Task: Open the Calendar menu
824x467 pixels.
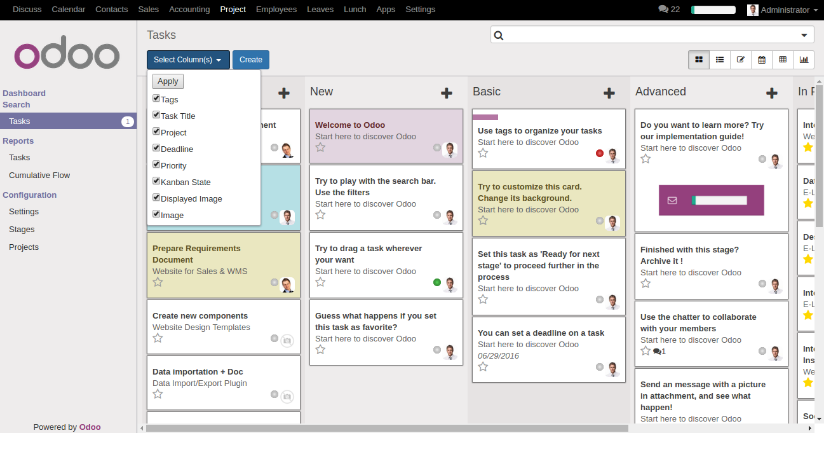Action: coord(68,9)
